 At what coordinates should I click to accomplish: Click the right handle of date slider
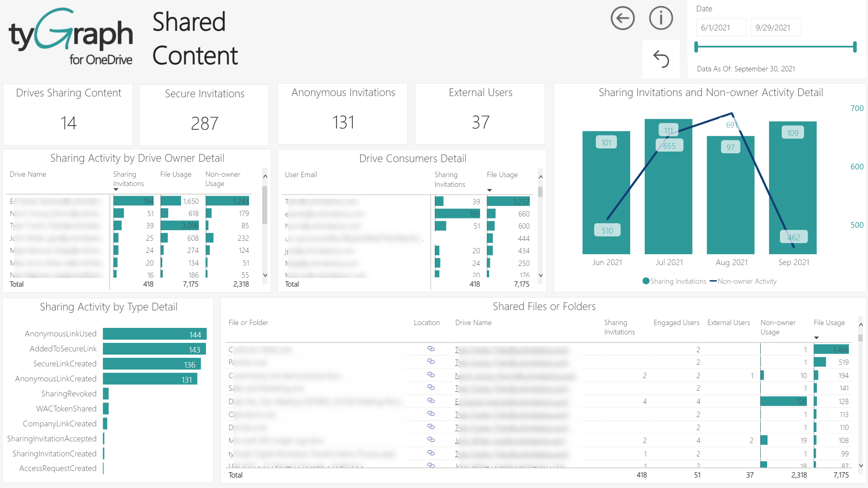click(855, 47)
